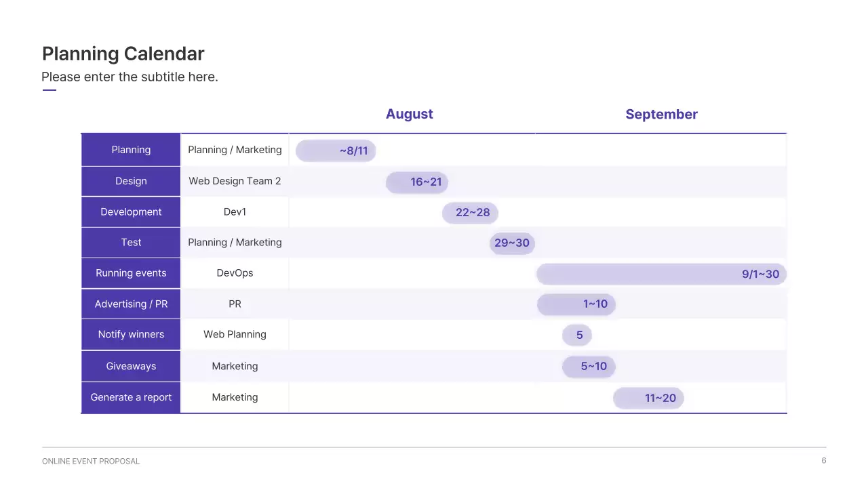
Task: Click the Planning Calendar title
Action: (123, 54)
